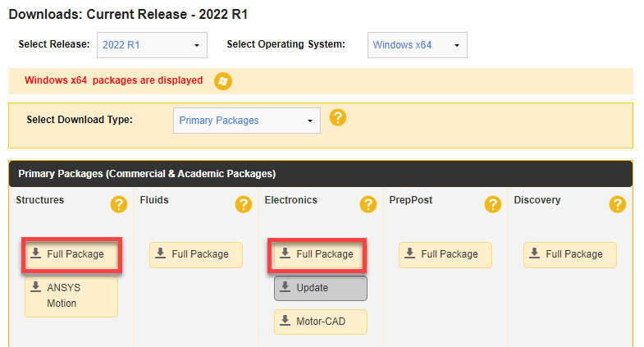Open help icon beside Select Download Type

pos(338,117)
